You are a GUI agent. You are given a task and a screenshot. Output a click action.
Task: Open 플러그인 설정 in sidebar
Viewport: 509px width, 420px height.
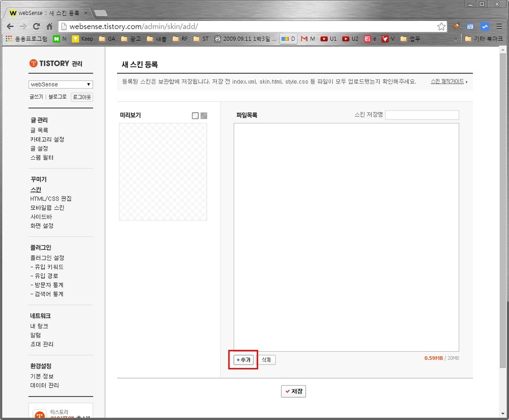[47, 258]
